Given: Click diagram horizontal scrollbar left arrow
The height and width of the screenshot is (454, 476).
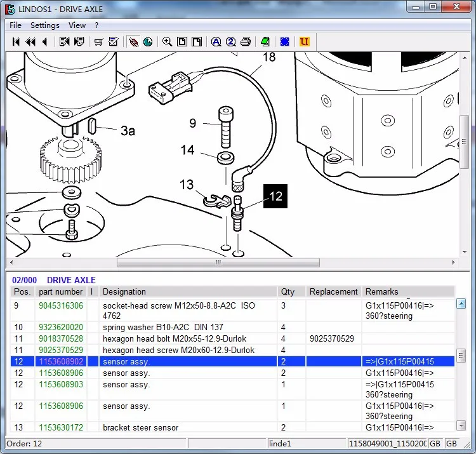Looking at the screenshot, I should [11, 262].
